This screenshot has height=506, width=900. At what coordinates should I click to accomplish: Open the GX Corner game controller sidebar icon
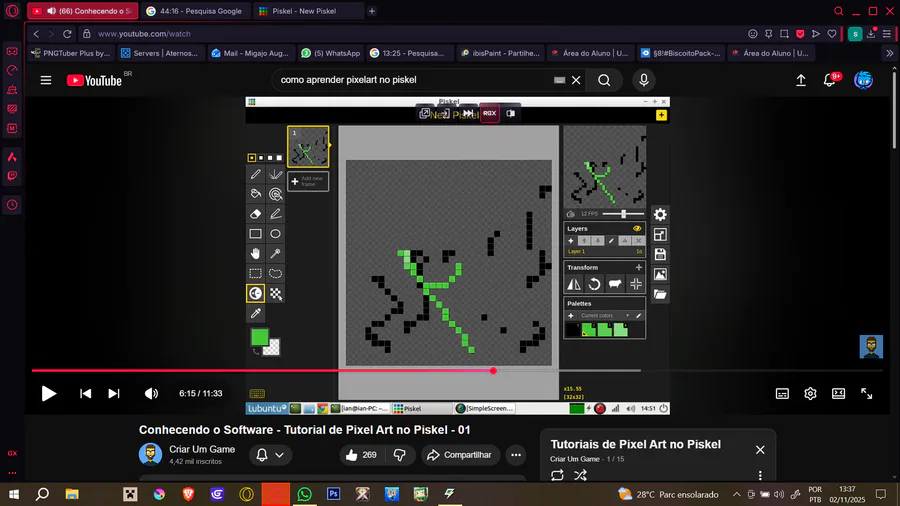12,52
